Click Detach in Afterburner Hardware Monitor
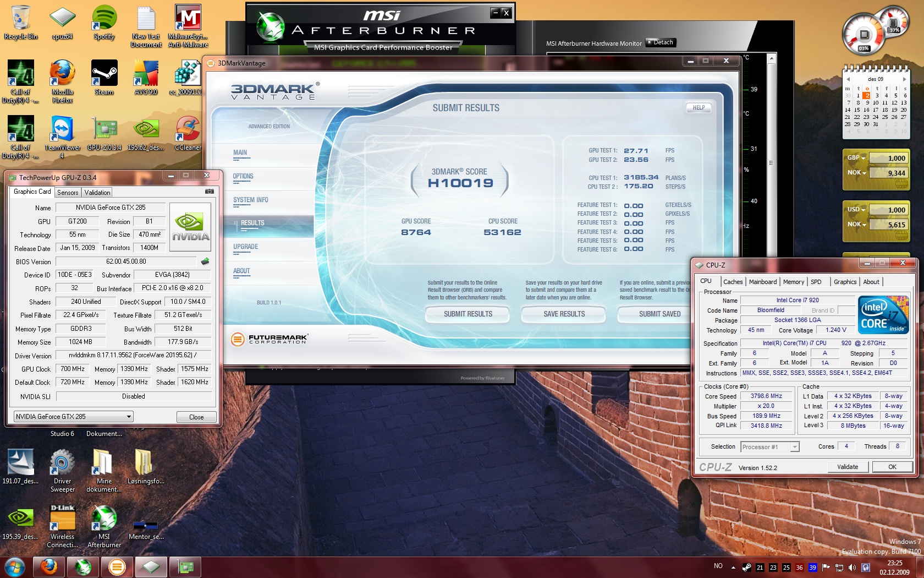Viewport: 924px width, 578px height. pyautogui.click(x=661, y=42)
